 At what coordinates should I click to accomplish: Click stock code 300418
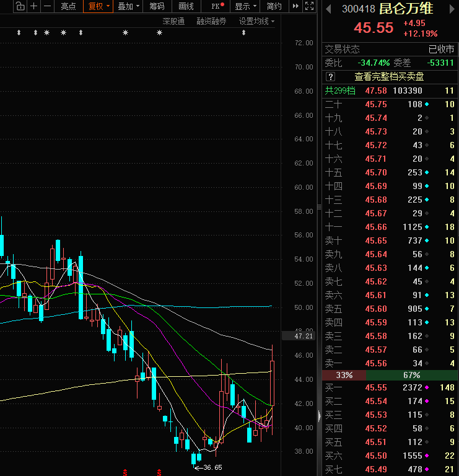pyautogui.click(x=359, y=9)
